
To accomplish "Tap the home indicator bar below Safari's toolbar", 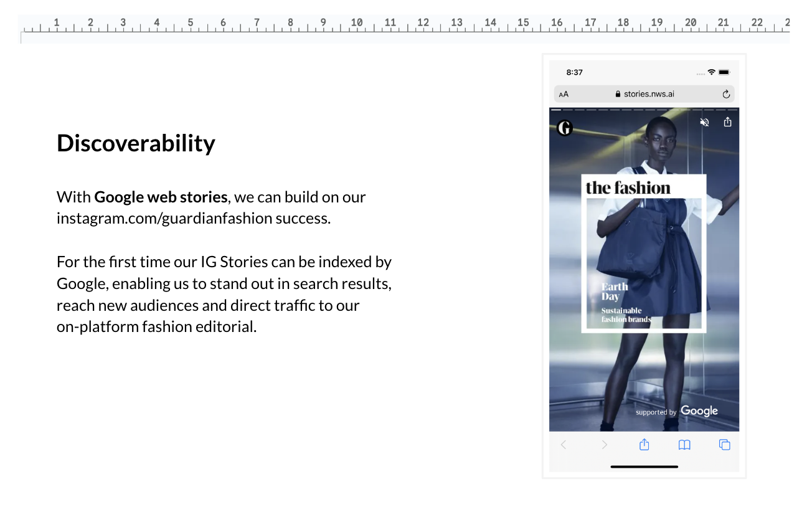I will (x=644, y=467).
